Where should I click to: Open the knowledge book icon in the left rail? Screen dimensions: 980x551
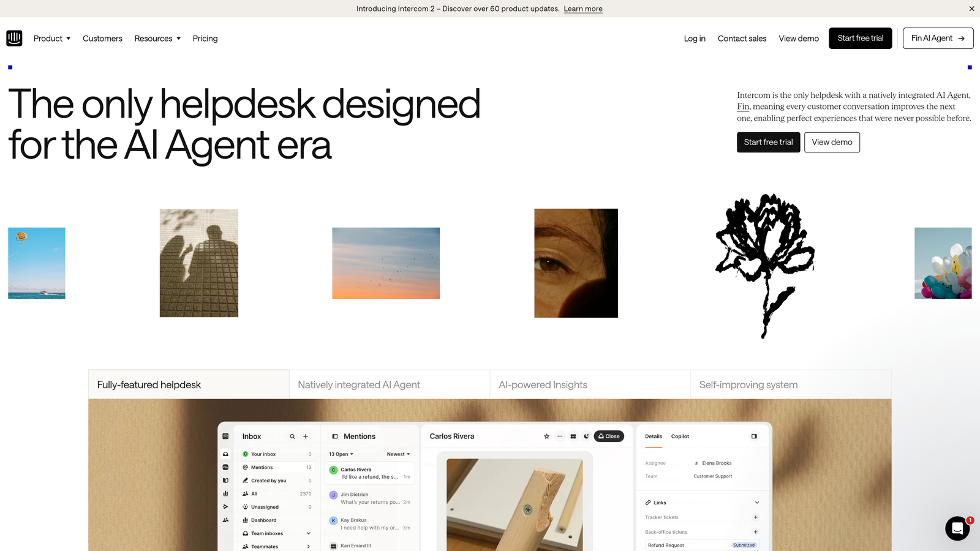pos(225,481)
